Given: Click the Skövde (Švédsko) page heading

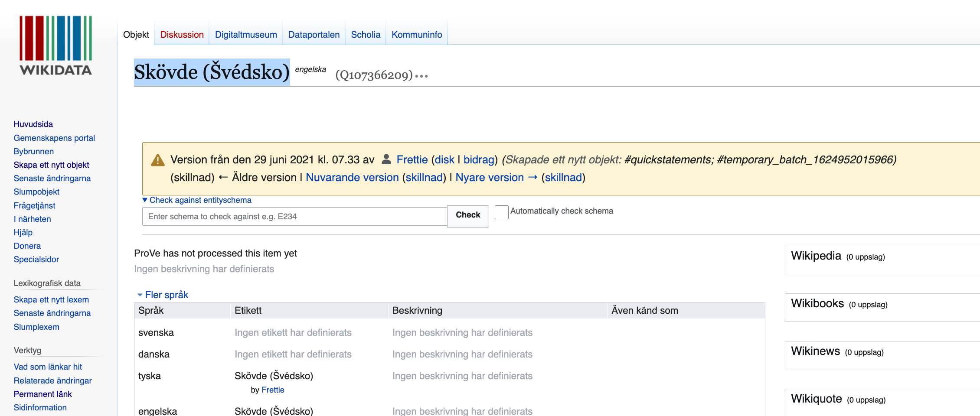Looking at the screenshot, I should [x=212, y=72].
